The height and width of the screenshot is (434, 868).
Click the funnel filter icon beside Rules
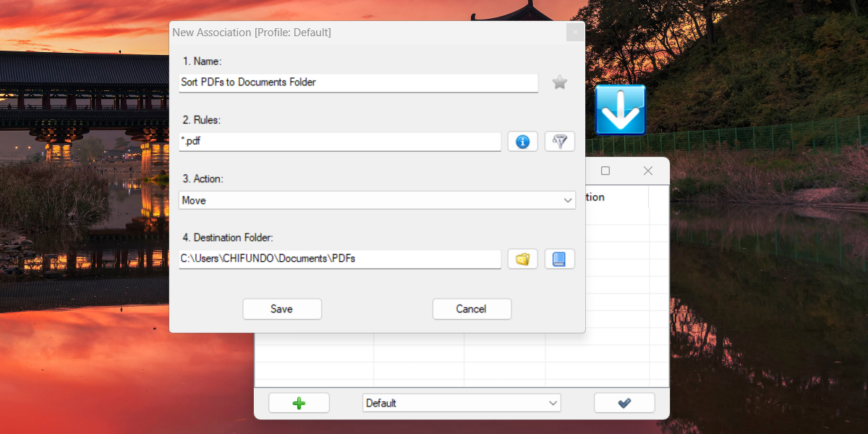pos(559,142)
